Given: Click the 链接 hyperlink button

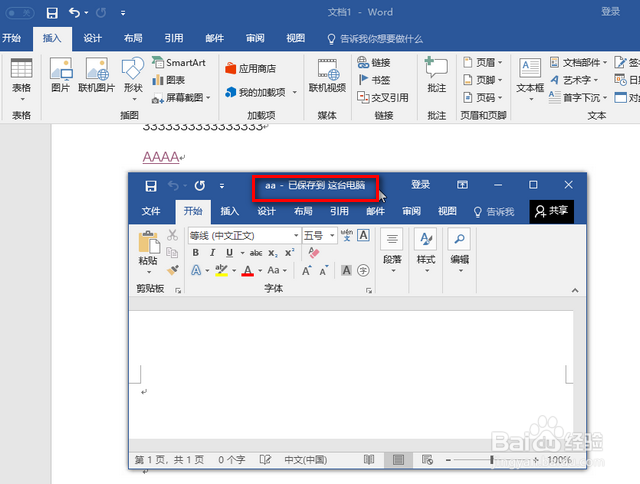Looking at the screenshot, I should point(374,62).
